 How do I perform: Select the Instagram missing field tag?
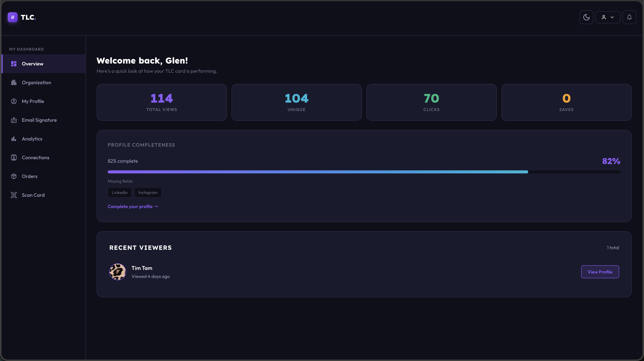[148, 193]
